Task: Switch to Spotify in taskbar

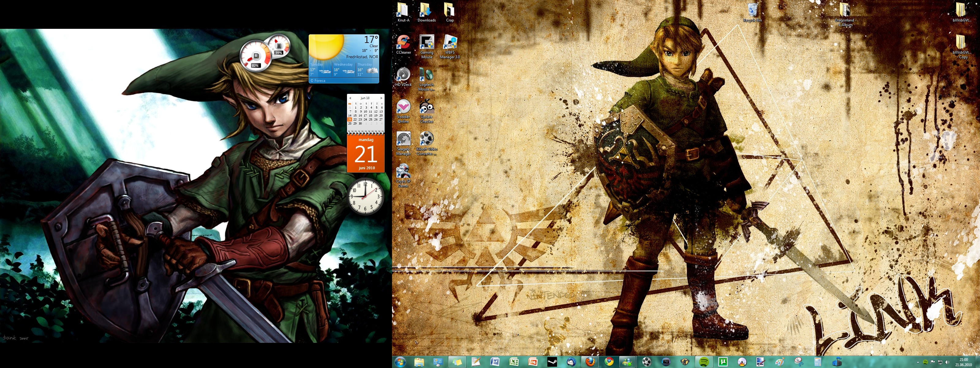Action: pos(704,362)
